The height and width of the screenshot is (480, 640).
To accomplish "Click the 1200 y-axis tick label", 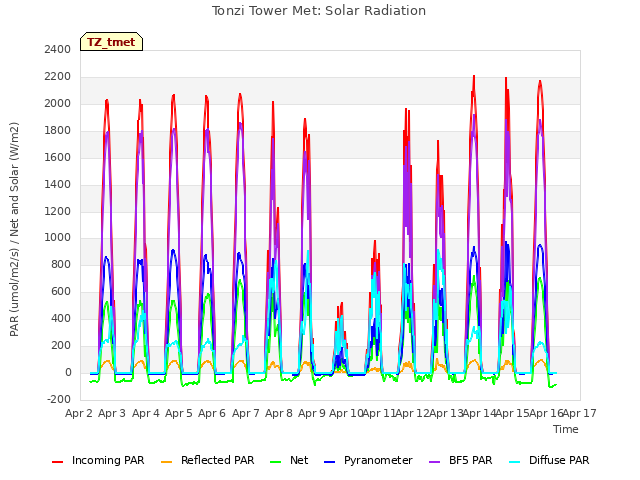I will 58,211.
